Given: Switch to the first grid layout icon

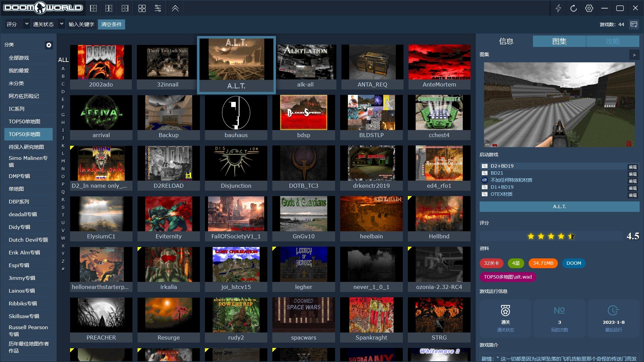Looking at the screenshot, I should pyautogui.click(x=94, y=8).
